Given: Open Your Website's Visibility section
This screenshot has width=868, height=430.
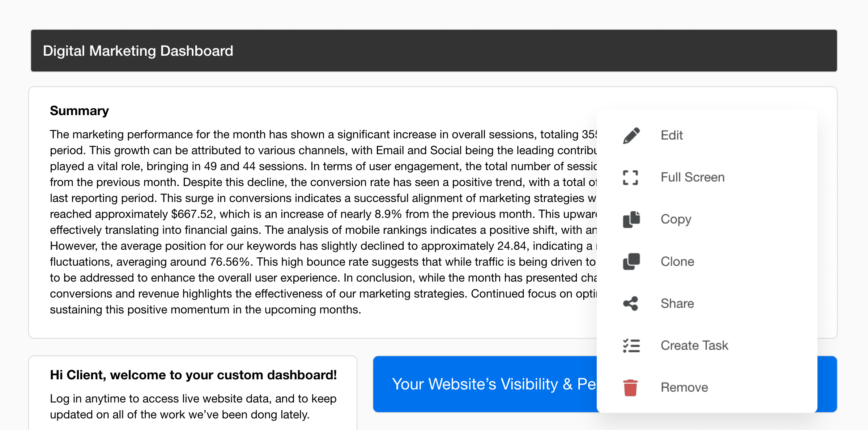Looking at the screenshot, I should click(x=470, y=384).
